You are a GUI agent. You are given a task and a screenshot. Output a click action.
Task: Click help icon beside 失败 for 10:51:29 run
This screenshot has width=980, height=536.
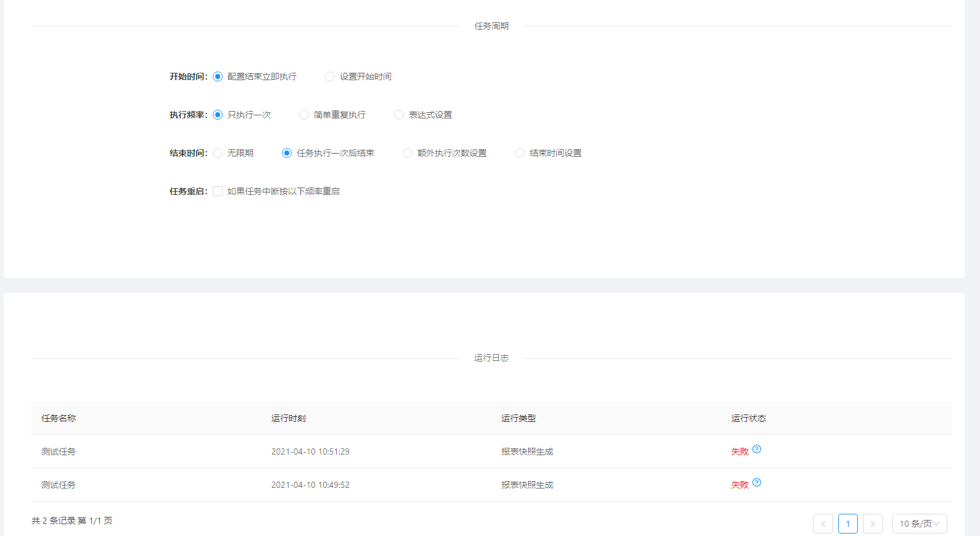757,449
